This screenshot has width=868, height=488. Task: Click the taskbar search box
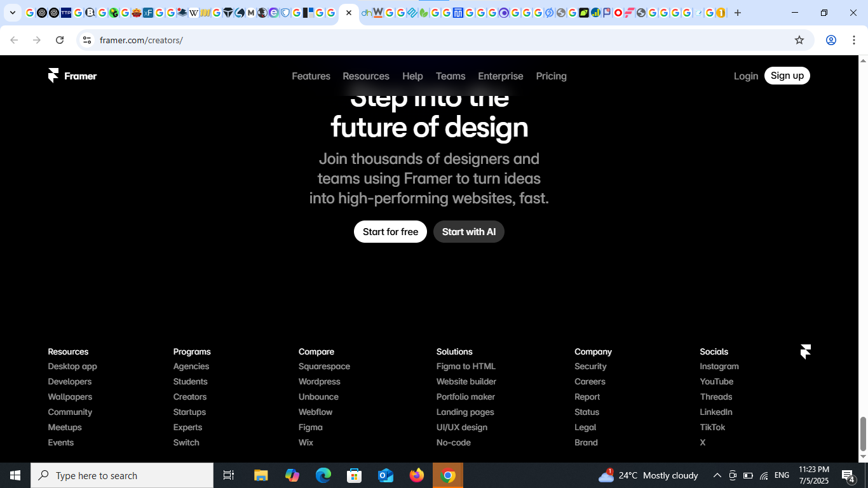(x=122, y=475)
